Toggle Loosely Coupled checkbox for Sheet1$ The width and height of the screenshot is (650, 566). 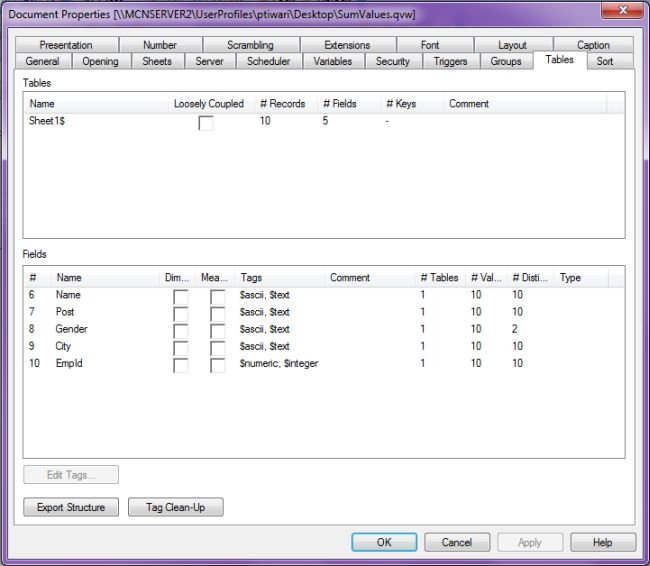click(x=206, y=123)
